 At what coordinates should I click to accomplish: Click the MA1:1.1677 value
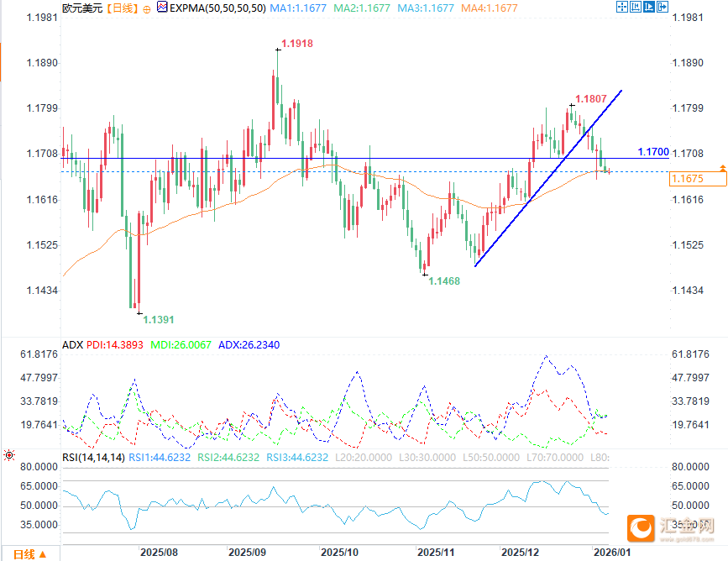pos(298,8)
